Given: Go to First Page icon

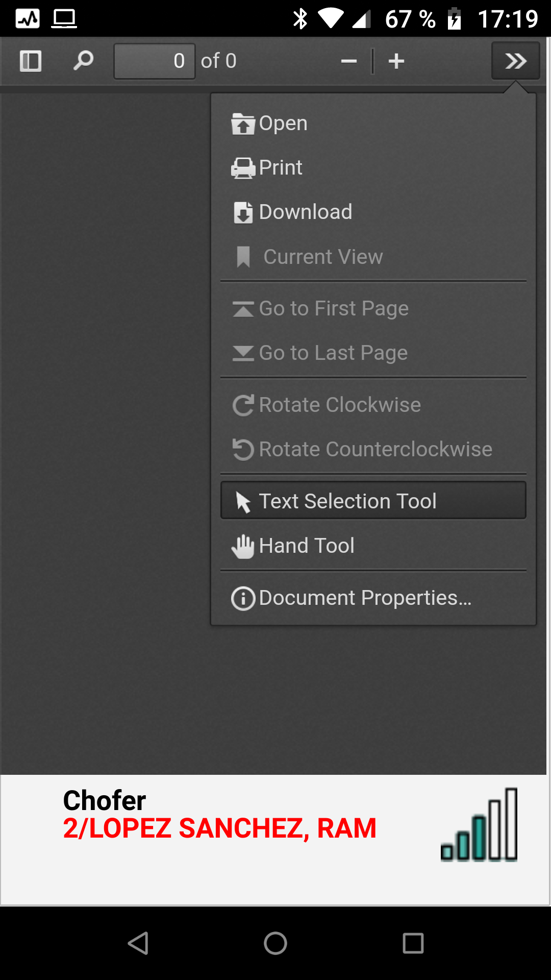Looking at the screenshot, I should coord(243,309).
